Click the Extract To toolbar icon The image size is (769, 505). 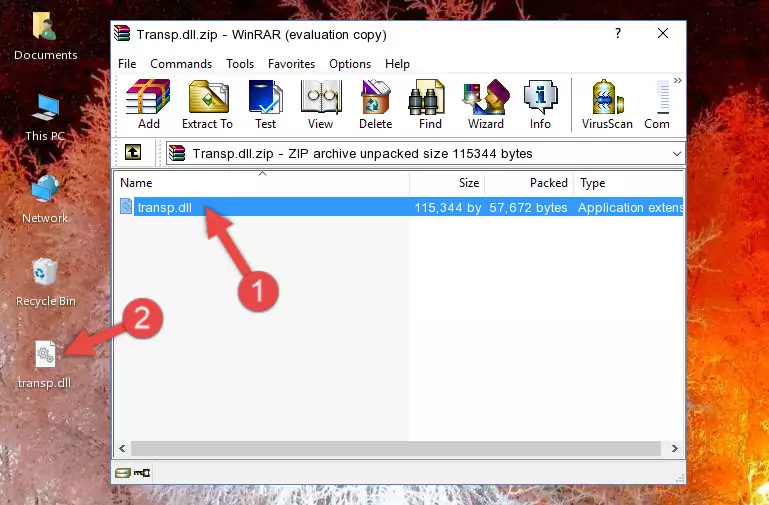pos(207,104)
